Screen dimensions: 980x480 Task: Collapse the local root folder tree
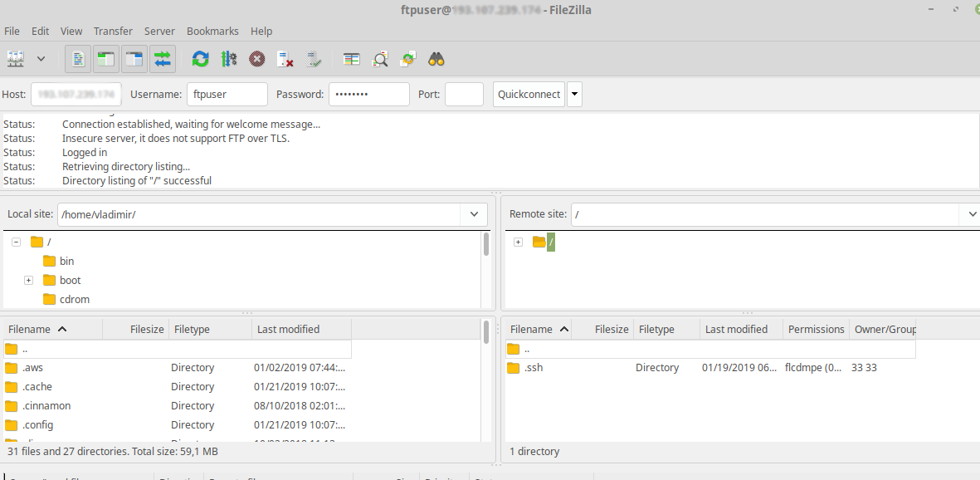pyautogui.click(x=17, y=242)
